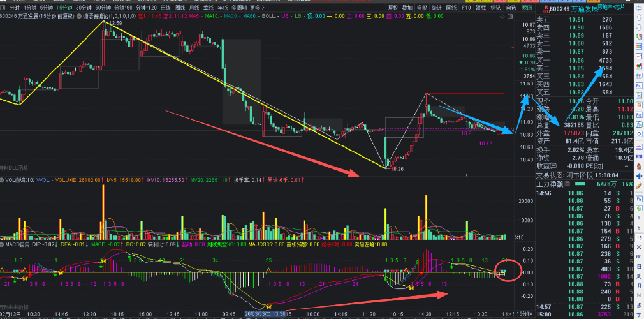Switch to the 1分钟 chart tab

pyautogui.click(x=30, y=8)
